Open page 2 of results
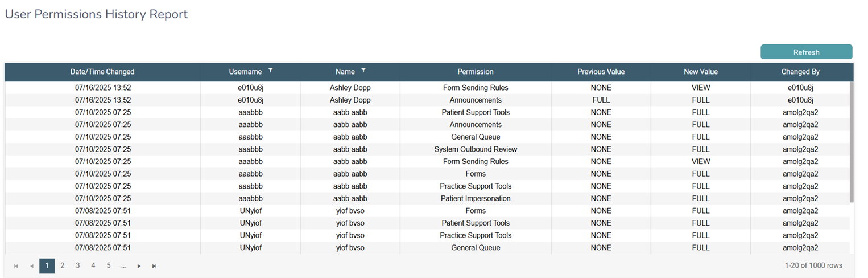Screen dimensions: 868x278 [63, 265]
